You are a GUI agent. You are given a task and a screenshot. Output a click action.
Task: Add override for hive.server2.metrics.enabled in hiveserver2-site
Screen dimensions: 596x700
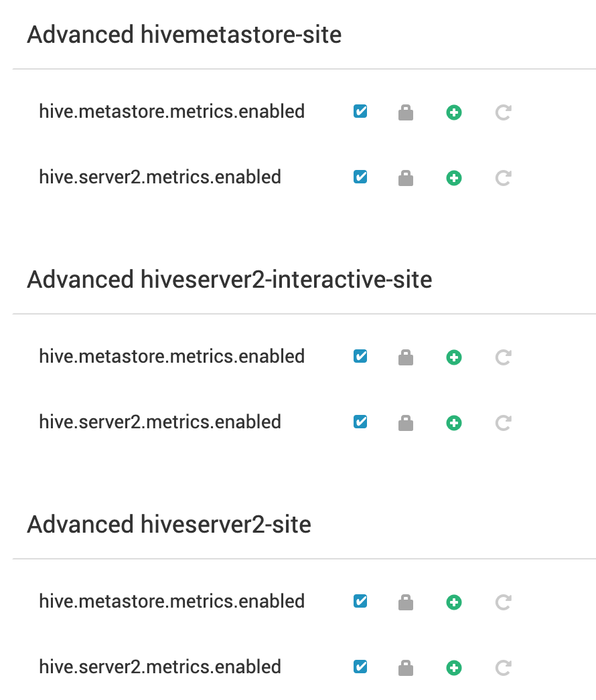click(x=453, y=667)
